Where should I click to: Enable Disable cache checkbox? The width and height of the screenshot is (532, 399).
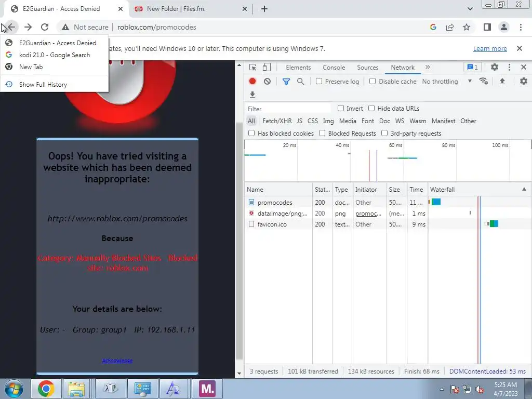coord(373,81)
